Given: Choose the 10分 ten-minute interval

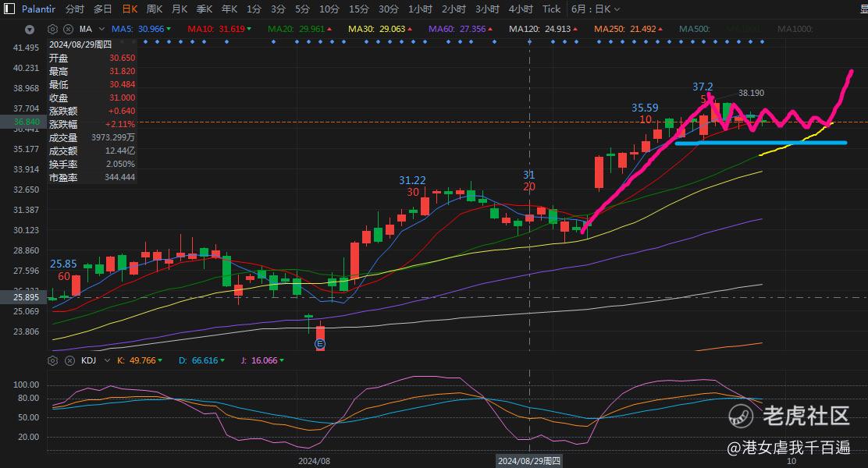Looking at the screenshot, I should [x=329, y=9].
